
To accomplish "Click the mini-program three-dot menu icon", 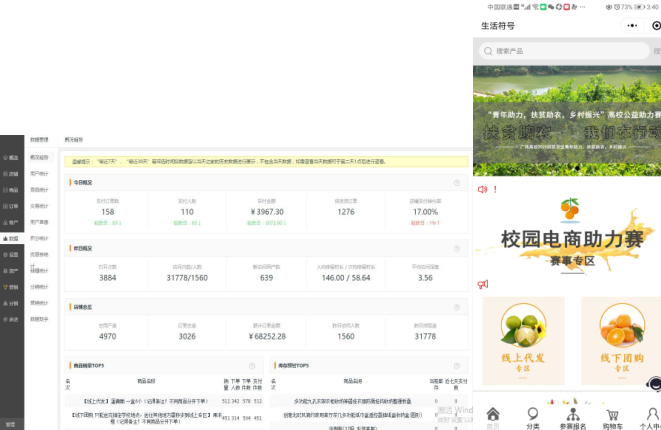I will [x=631, y=26].
